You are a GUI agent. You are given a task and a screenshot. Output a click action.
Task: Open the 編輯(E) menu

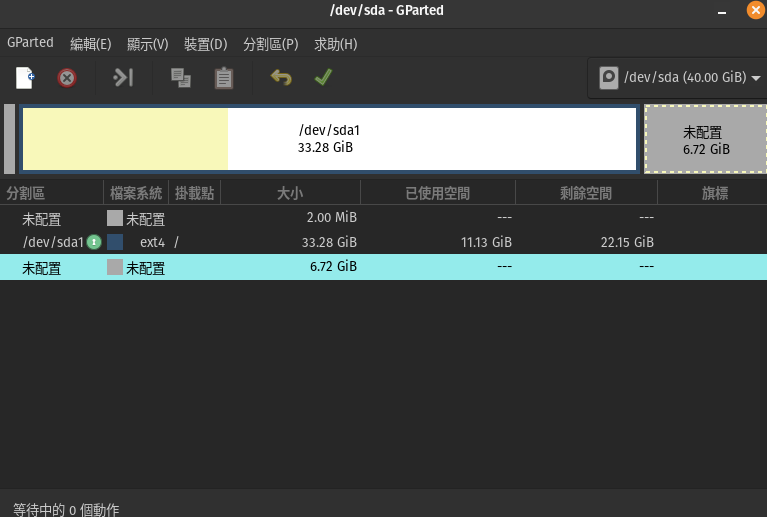[x=90, y=44]
